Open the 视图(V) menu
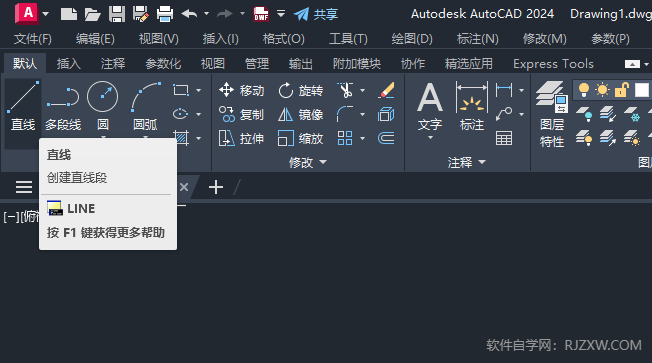The width and height of the screenshot is (652, 363). pos(158,39)
